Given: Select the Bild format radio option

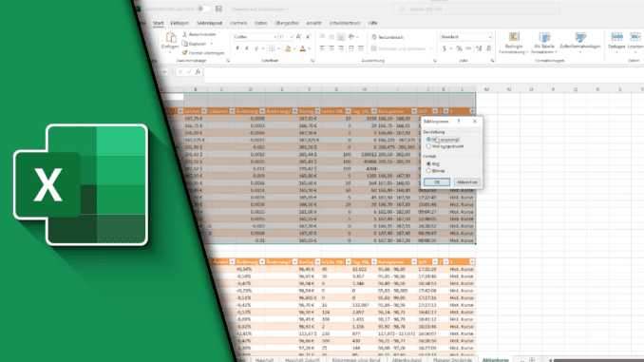Looking at the screenshot, I should pyautogui.click(x=428, y=163).
